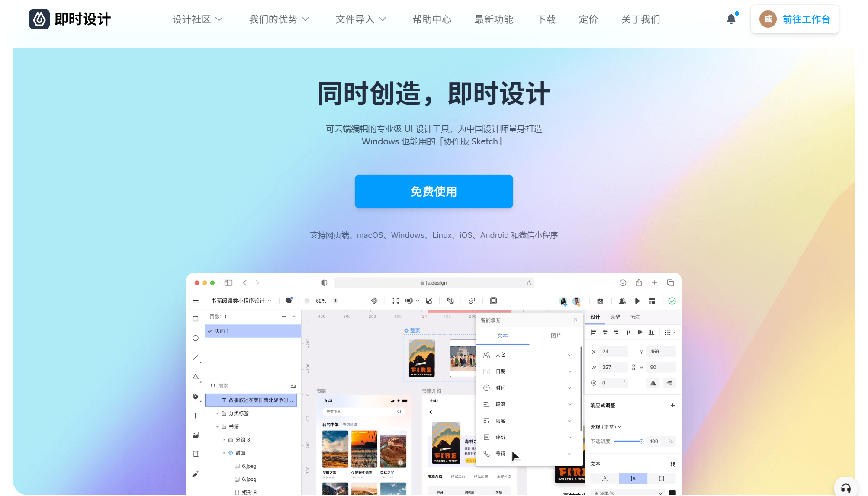
Task: Open the hamburger menu in editor toolbar
Action: coord(196,301)
